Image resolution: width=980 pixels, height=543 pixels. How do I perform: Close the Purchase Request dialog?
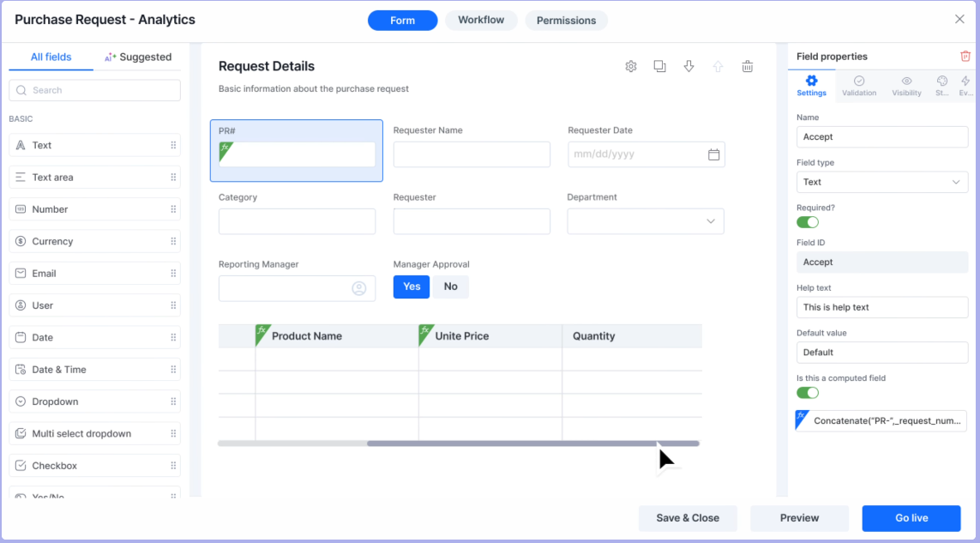tap(959, 20)
